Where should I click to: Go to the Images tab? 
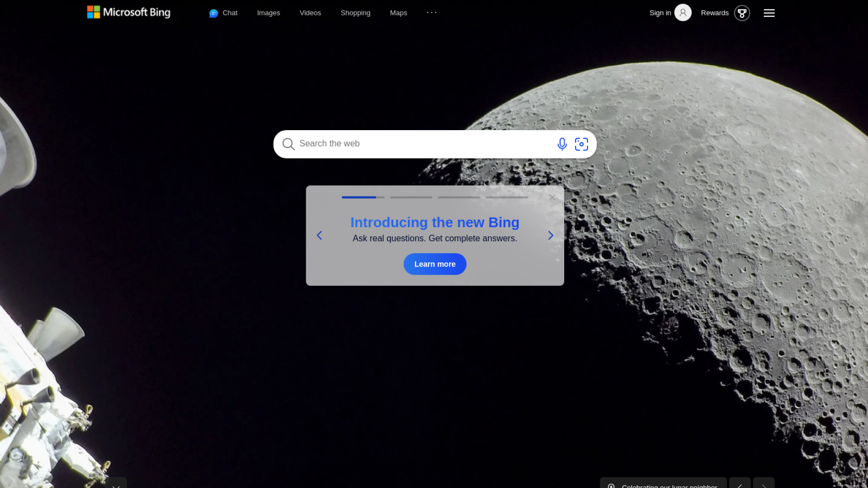coord(269,13)
